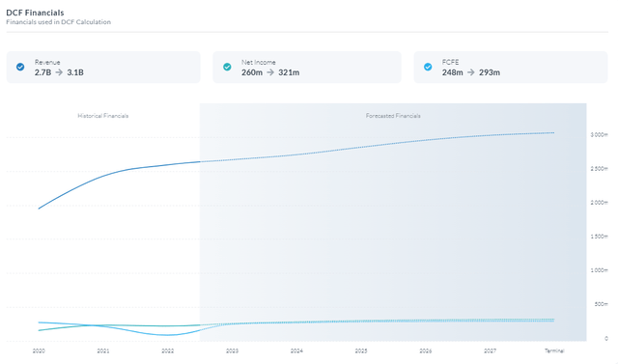Viewport: 618px width, 364px height.
Task: Click the 1,000m y-axis label
Action: point(599,270)
